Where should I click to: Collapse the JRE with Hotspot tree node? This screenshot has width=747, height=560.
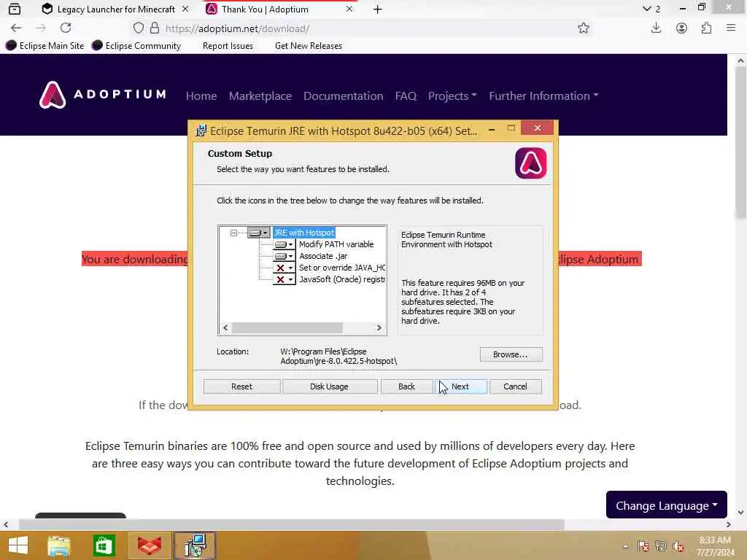tap(233, 233)
